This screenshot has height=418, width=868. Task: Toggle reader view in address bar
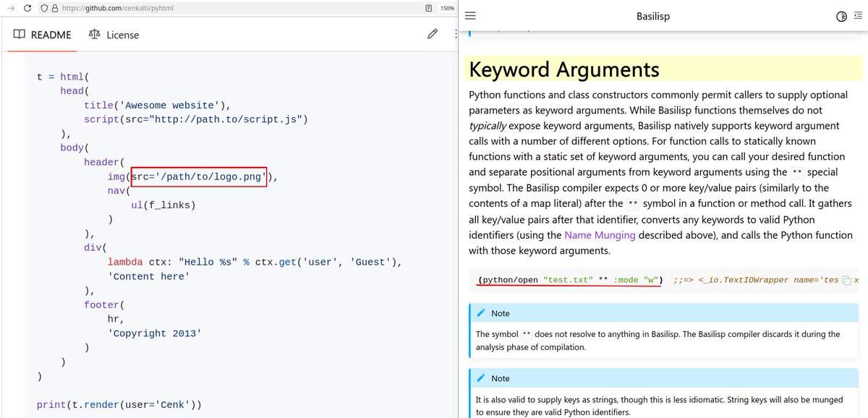(429, 8)
